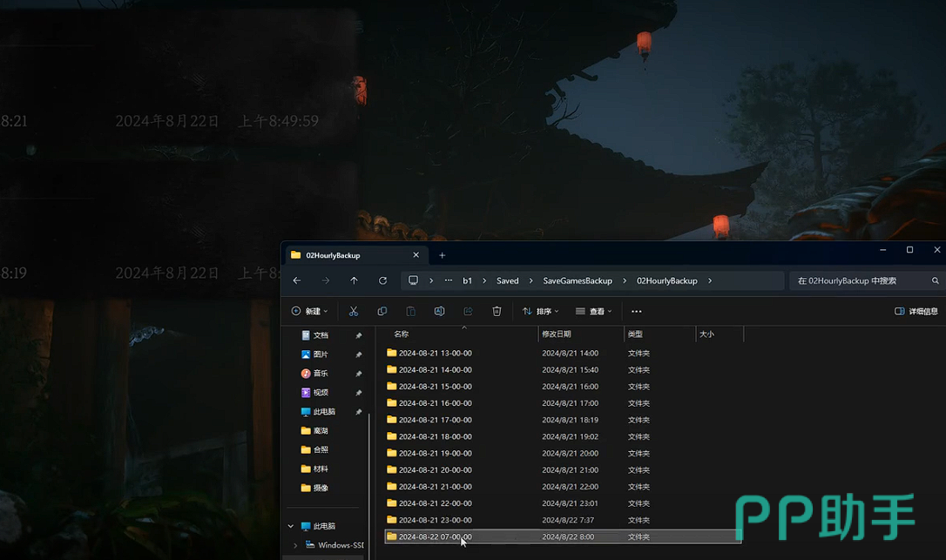The image size is (946, 560).
Task: Refresh the current folder view
Action: pyautogui.click(x=382, y=280)
